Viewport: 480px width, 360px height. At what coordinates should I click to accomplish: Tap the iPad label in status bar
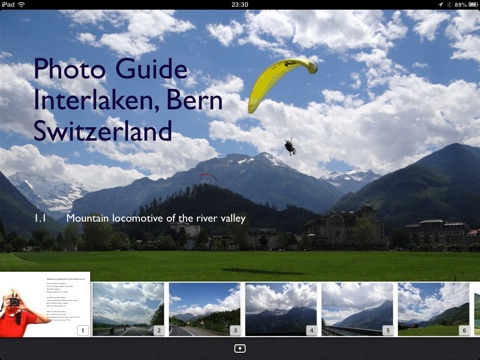pos(8,5)
